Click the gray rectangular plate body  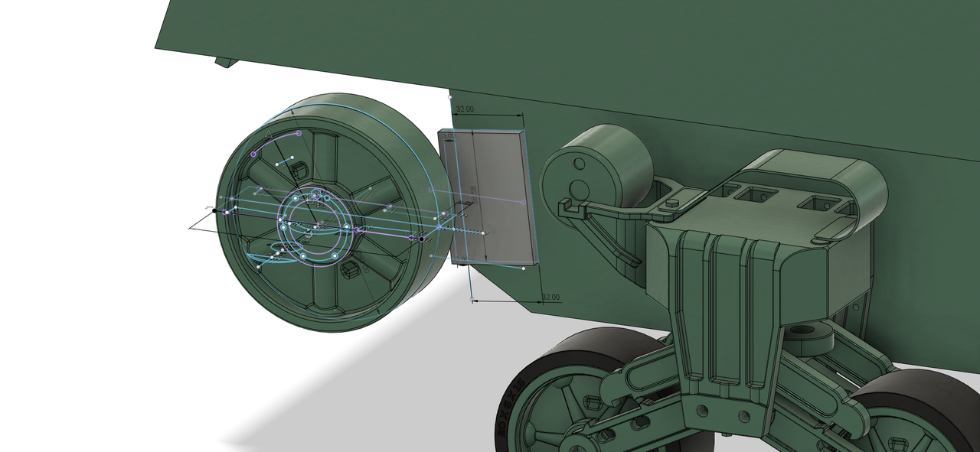click(490, 197)
